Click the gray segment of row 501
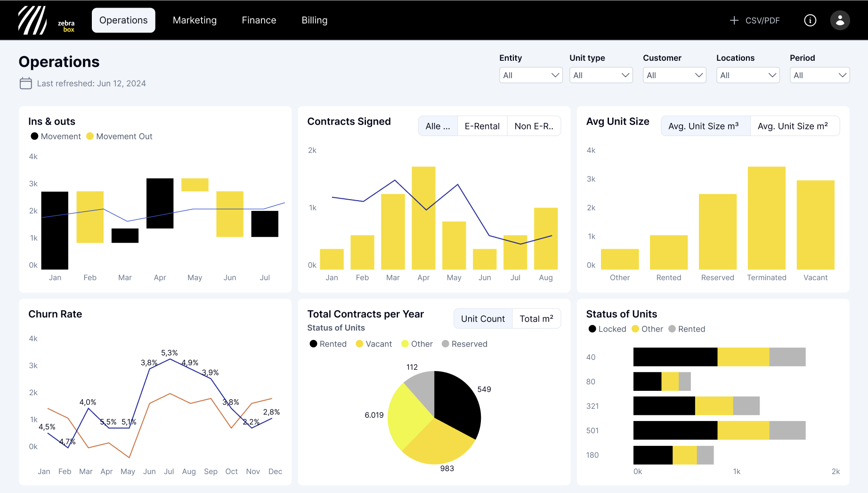The width and height of the screenshot is (868, 493). 787,430
